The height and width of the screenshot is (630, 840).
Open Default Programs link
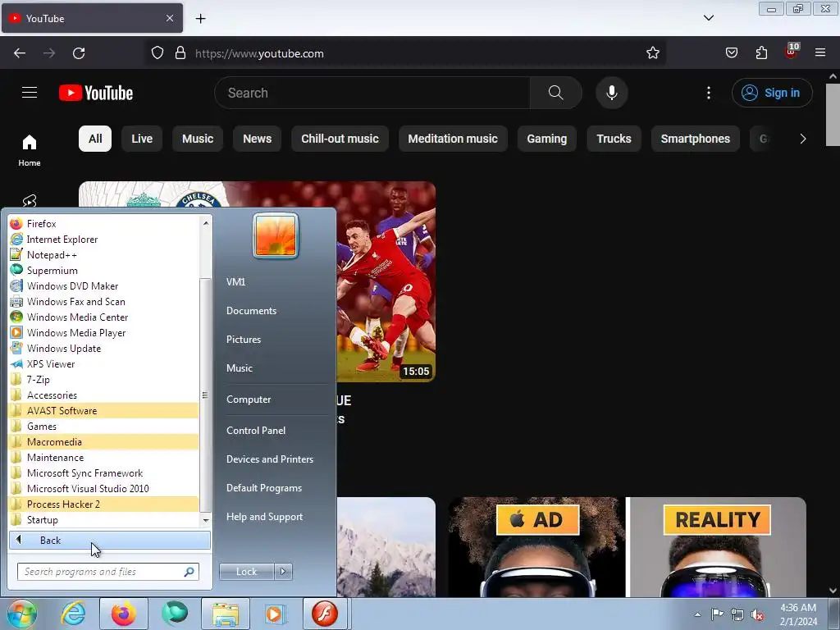(x=264, y=488)
